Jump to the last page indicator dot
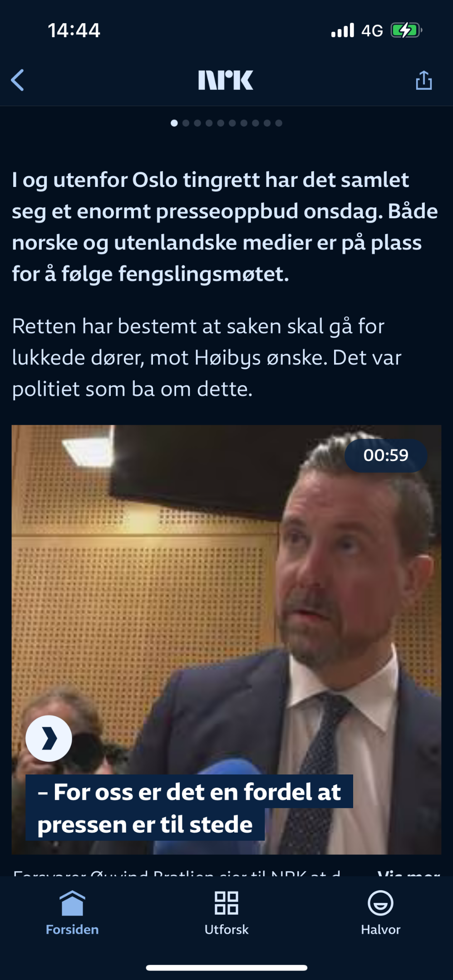 point(279,123)
